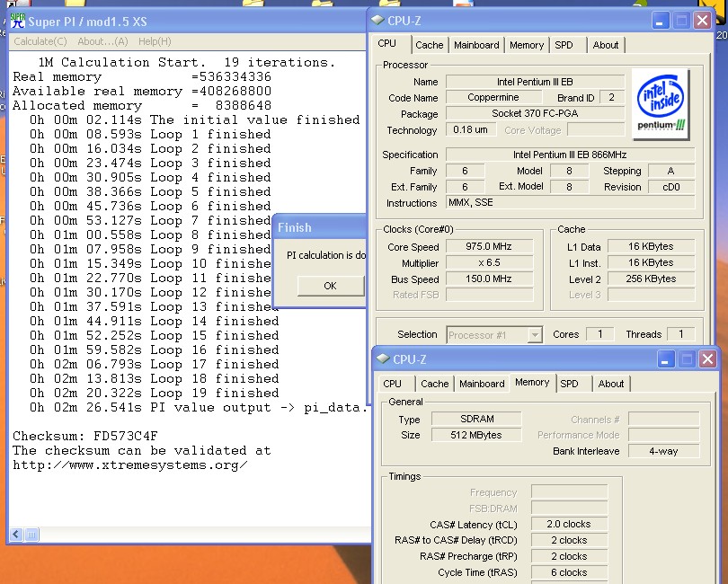Image resolution: width=728 pixels, height=584 pixels.
Task: Click the 'PI value output' line
Action: 199,408
